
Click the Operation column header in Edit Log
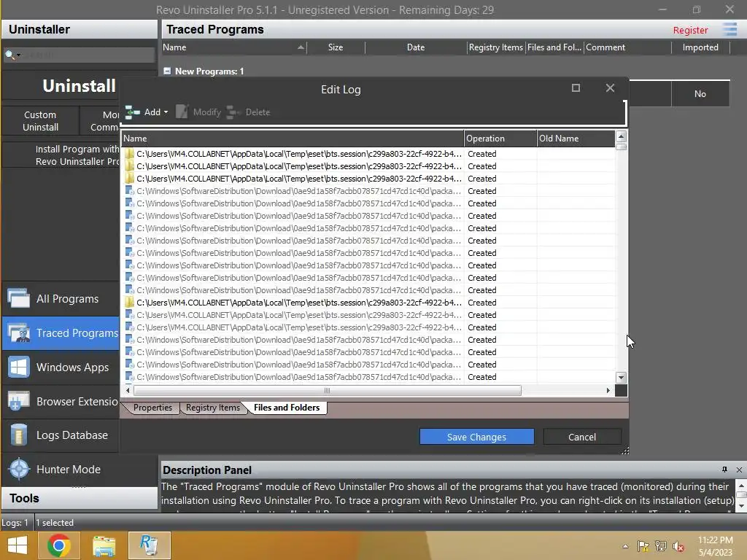point(500,139)
